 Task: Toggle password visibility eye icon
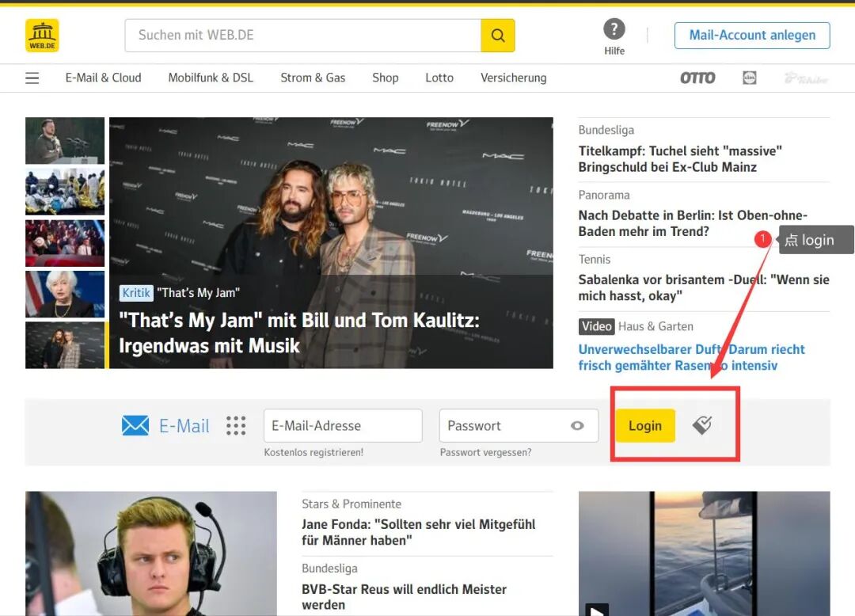coord(577,426)
